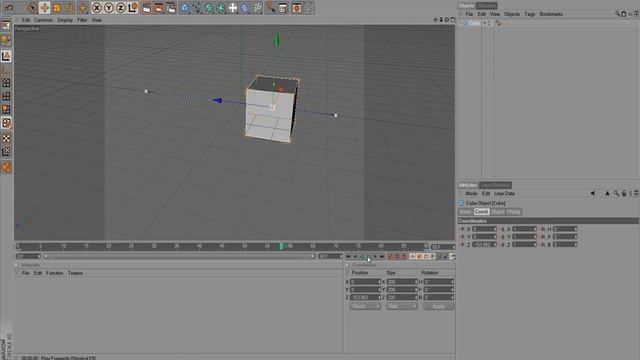Open the Tags menu in Object Manager
Screen dimensions: 640x360
coord(530,14)
